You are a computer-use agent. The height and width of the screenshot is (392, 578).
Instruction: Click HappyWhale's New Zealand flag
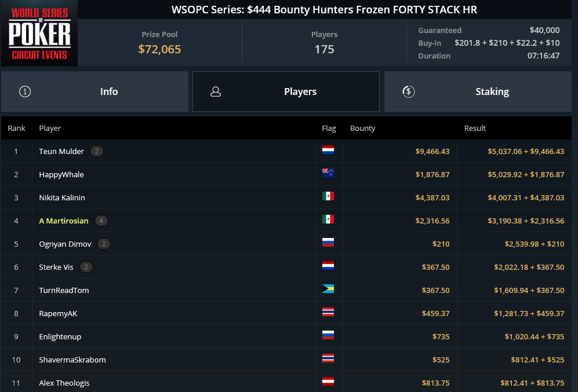tap(328, 173)
